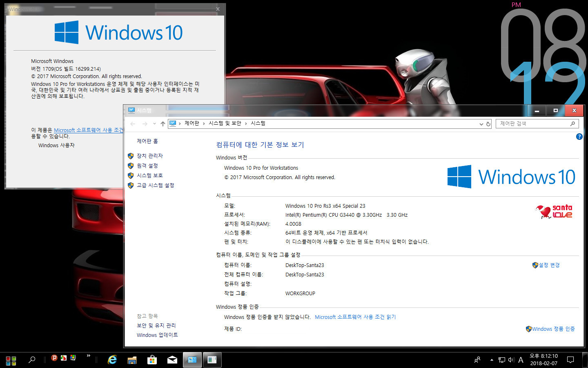Select the 4.00GB memory value
This screenshot has height=368, width=588.
pos(293,224)
